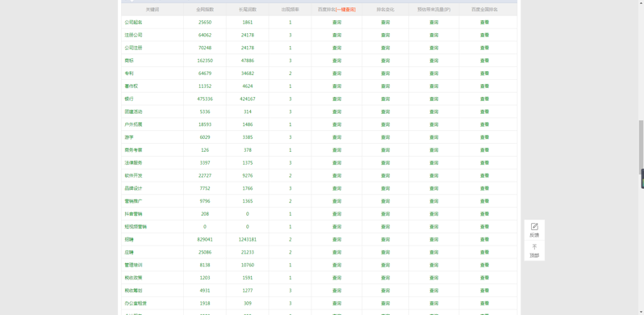
Task: Open keyword link 注册公司
Action: [133, 35]
